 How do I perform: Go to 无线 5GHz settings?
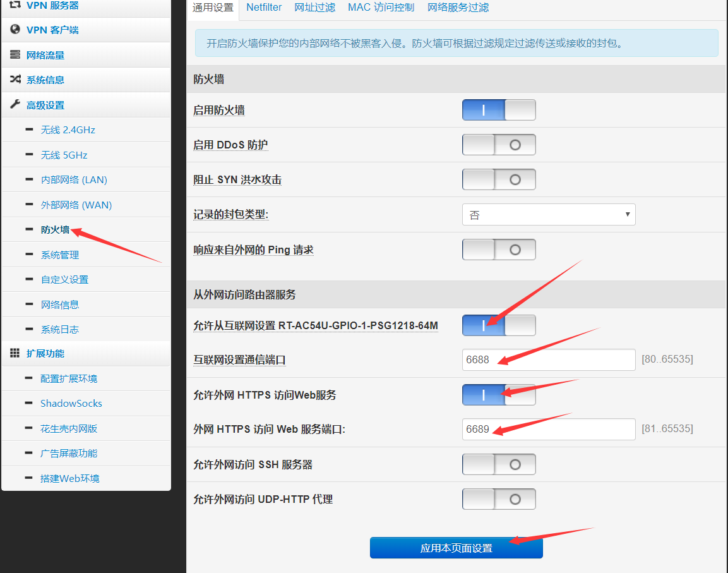[x=64, y=155]
